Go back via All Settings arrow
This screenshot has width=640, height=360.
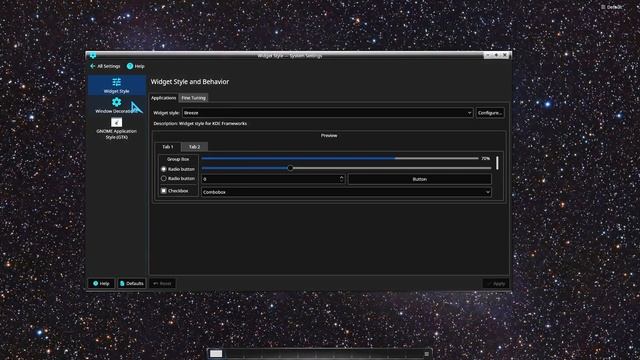coord(105,66)
